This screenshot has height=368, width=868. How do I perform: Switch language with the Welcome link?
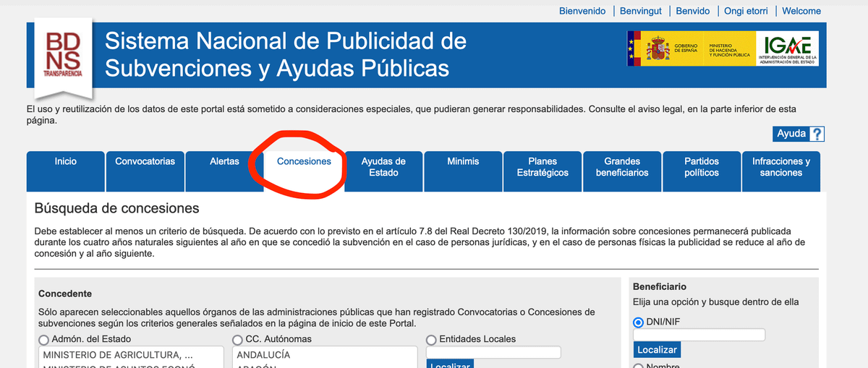(x=801, y=11)
